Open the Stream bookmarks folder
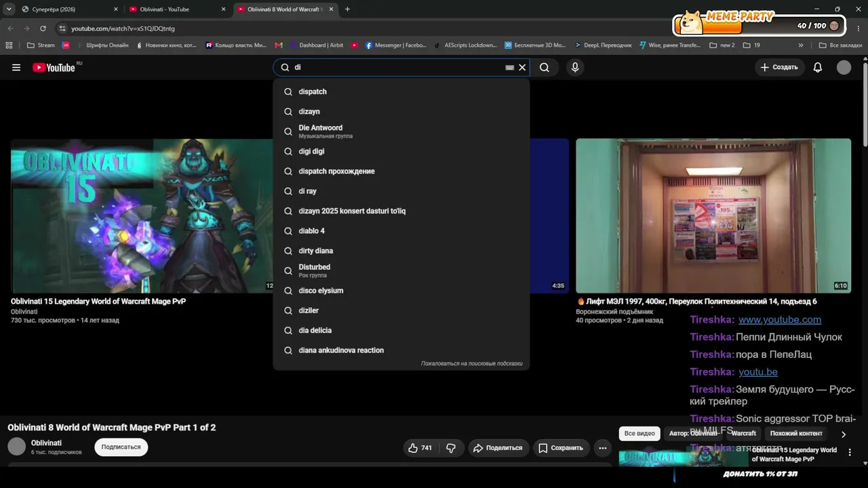Screen dimensions: 868x488 tap(41, 45)
